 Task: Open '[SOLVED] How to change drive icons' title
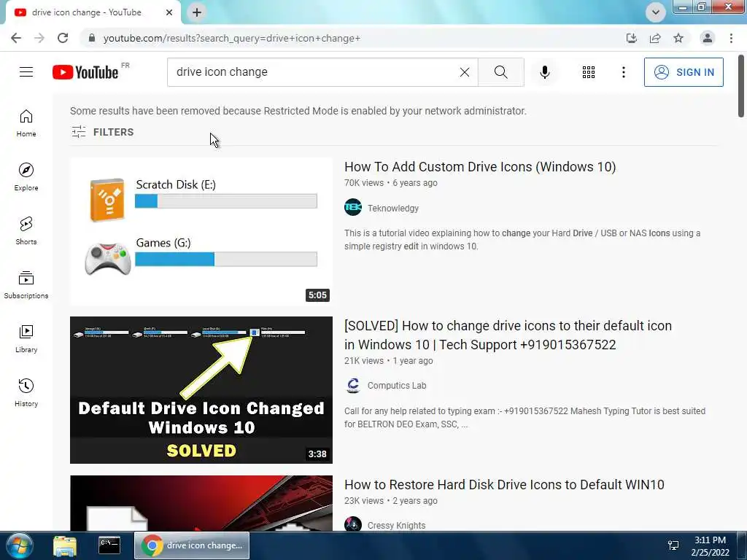[508, 335]
